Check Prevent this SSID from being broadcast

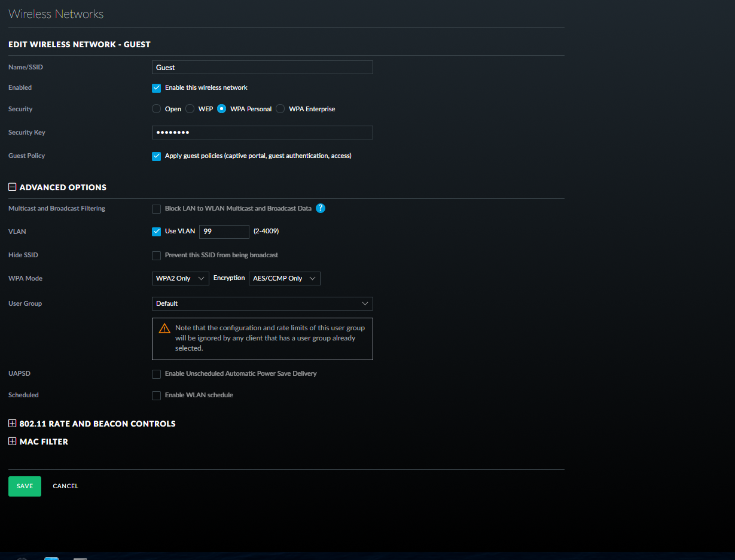click(157, 255)
